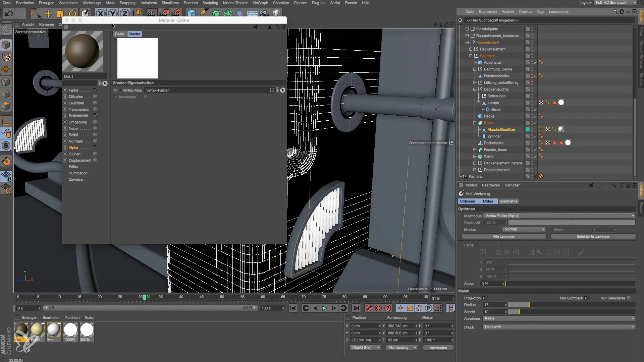Play the animation forwards
Screen dimensions: 644x362
pyautogui.click(x=324, y=308)
